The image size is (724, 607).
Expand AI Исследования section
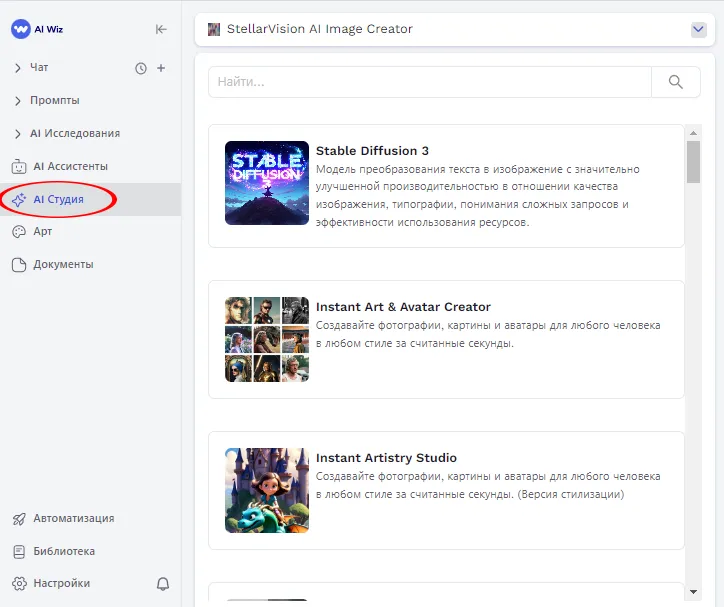tap(74, 134)
